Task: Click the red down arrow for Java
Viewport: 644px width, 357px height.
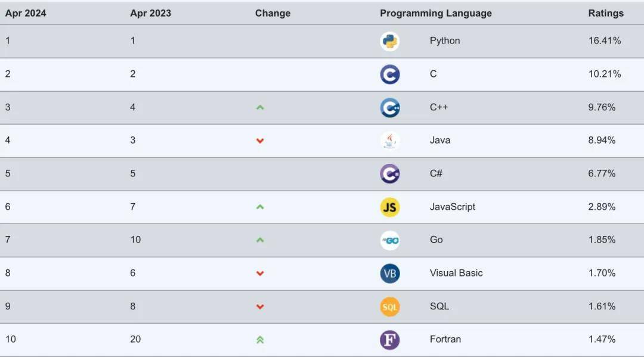Action: (260, 141)
